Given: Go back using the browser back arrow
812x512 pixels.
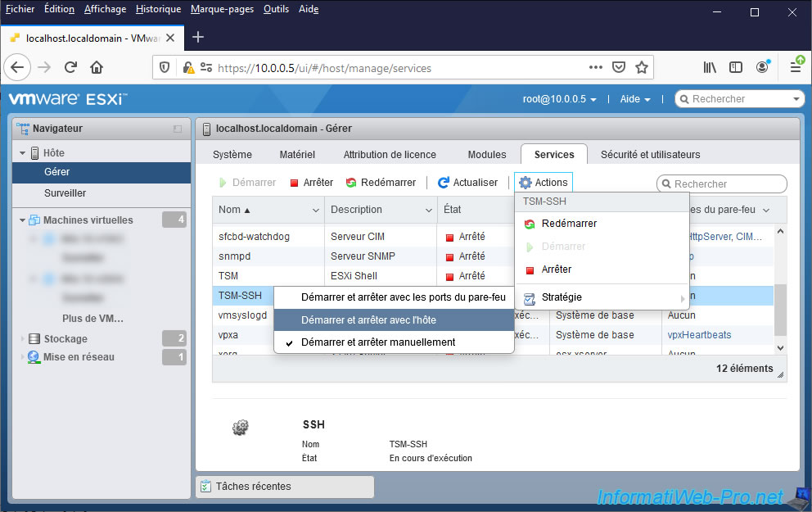Looking at the screenshot, I should point(18,67).
